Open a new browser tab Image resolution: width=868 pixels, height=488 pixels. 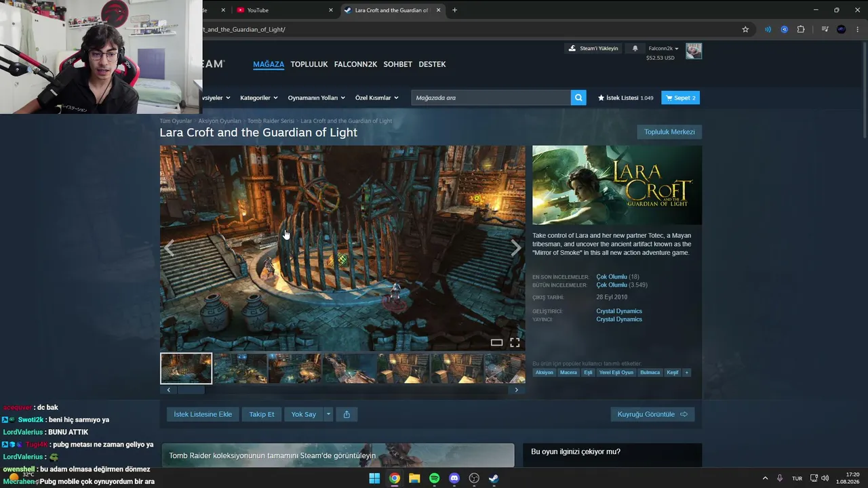coord(454,10)
